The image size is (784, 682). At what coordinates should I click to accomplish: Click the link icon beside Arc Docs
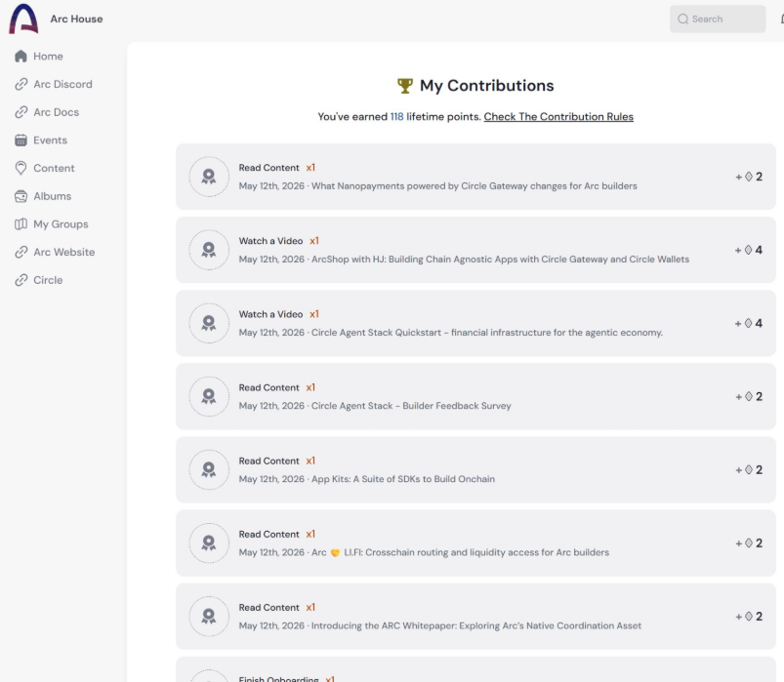pos(21,112)
